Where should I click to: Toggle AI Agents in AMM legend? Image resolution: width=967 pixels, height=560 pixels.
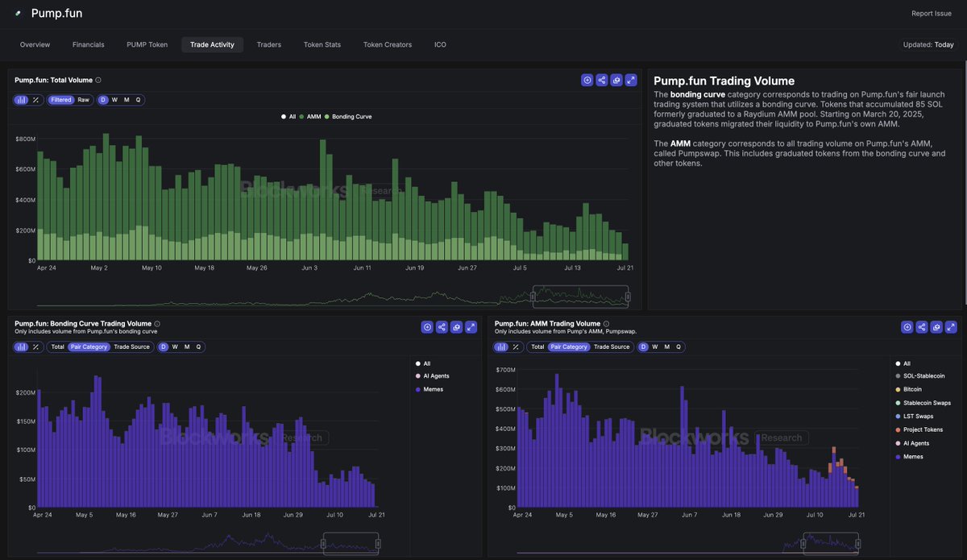pyautogui.click(x=912, y=443)
